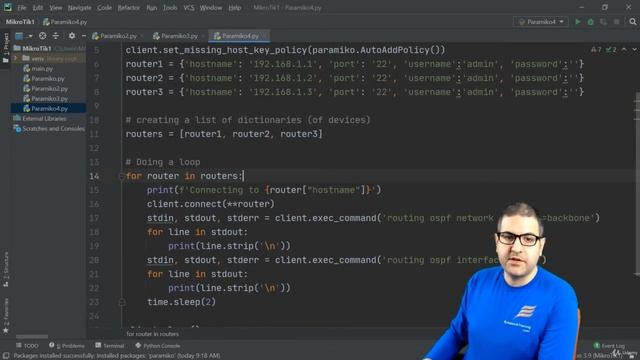The height and width of the screenshot is (360, 640).
Task: Select Scratches and Consoles in project tree
Action: [53, 129]
